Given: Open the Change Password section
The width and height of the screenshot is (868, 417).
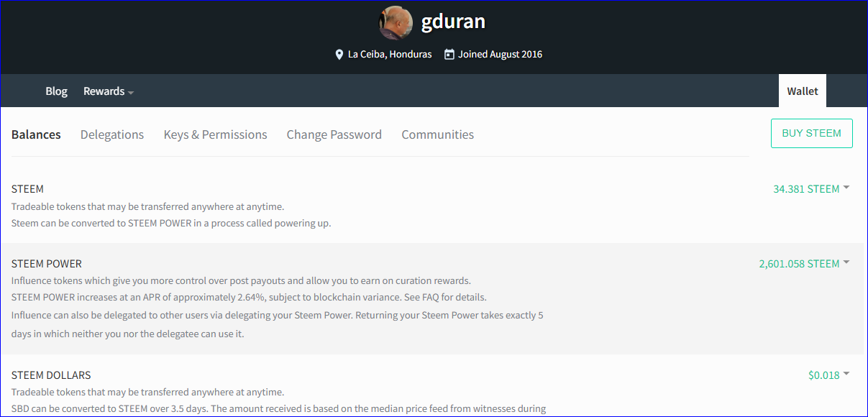Looking at the screenshot, I should 334,134.
